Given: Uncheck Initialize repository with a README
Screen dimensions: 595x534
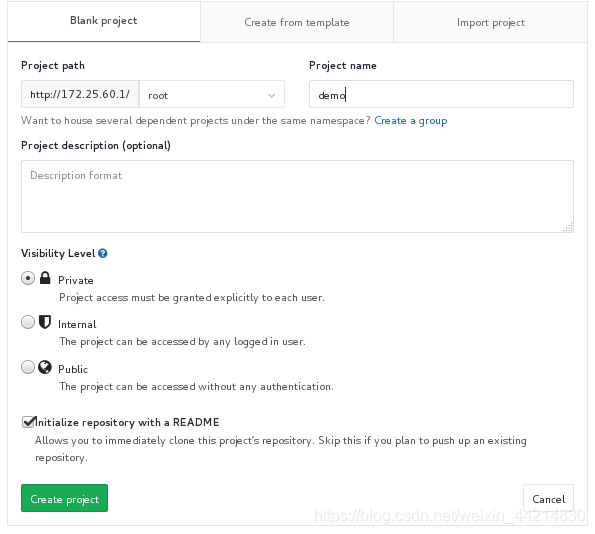Looking at the screenshot, I should [x=28, y=422].
